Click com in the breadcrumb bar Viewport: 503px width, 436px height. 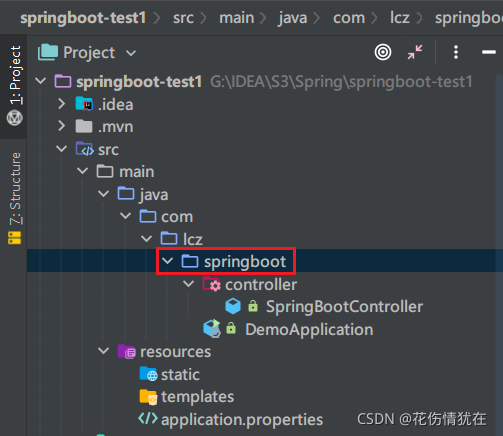point(349,18)
